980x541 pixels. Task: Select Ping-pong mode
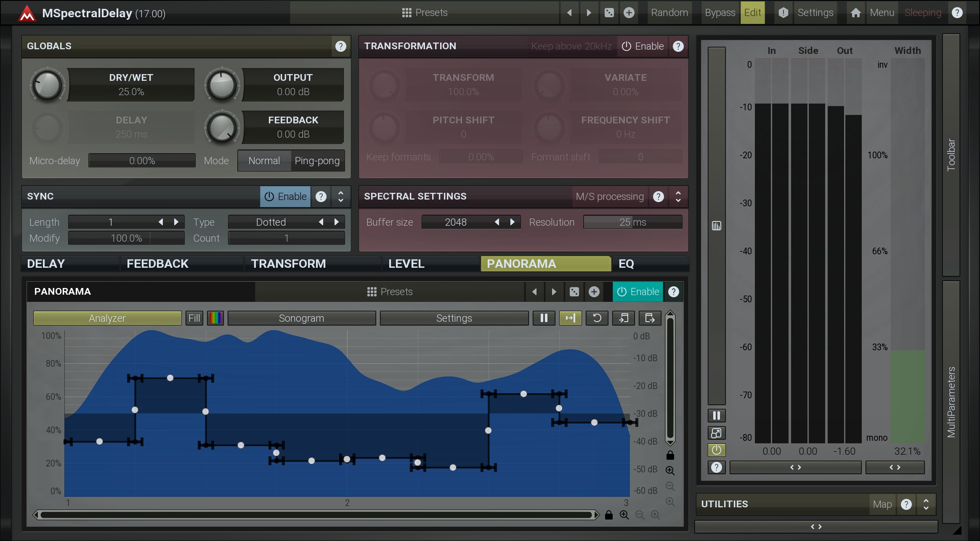(317, 161)
